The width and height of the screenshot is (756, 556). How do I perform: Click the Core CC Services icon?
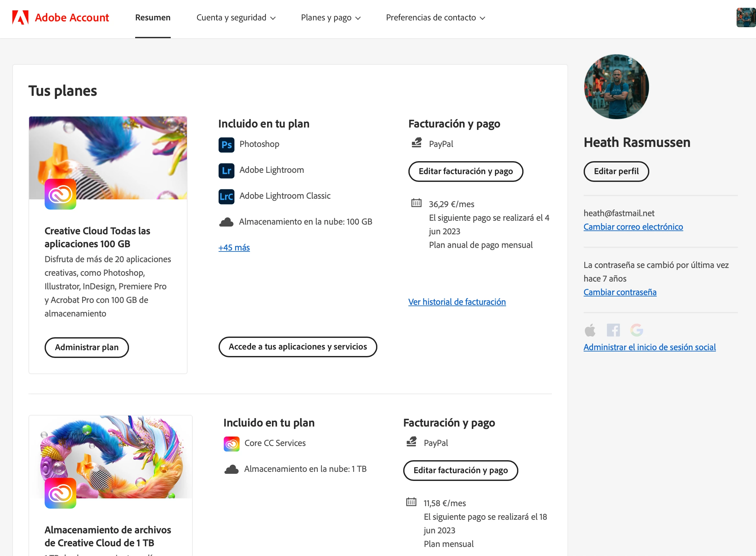(x=232, y=444)
